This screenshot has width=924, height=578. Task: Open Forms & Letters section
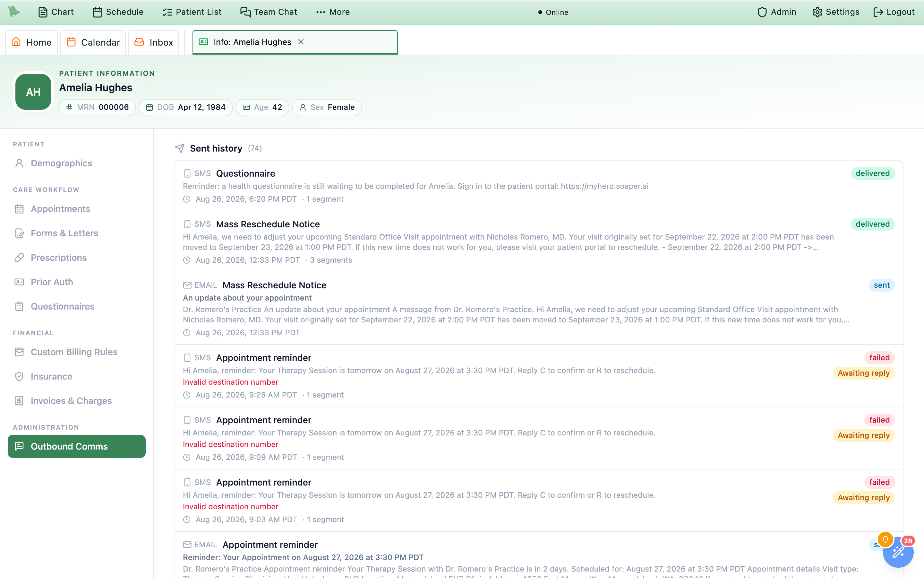pyautogui.click(x=76, y=233)
